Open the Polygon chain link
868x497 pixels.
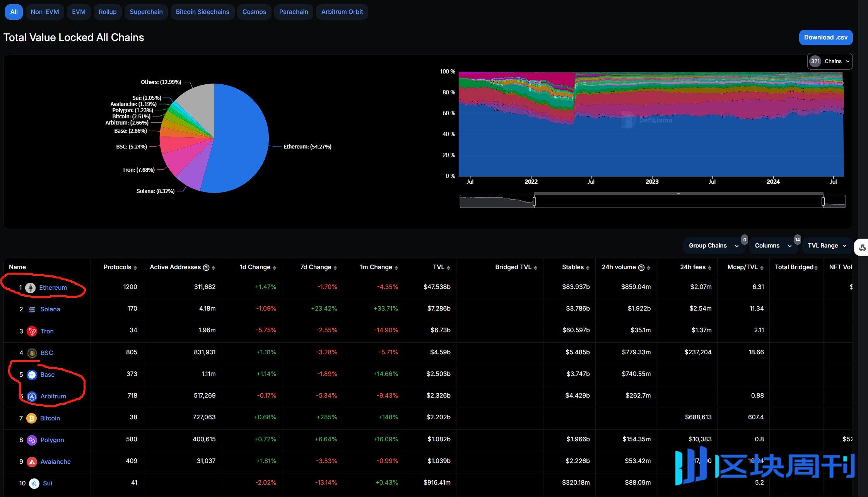point(52,440)
